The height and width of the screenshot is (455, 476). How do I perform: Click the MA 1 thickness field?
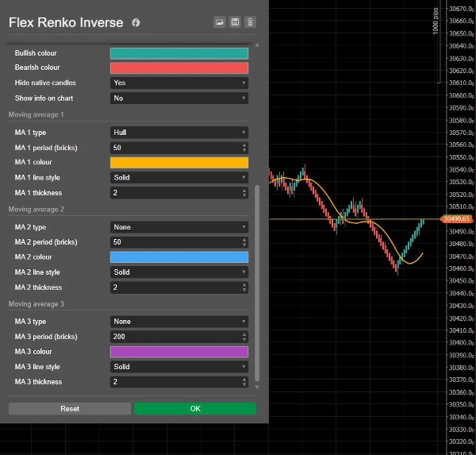(179, 193)
